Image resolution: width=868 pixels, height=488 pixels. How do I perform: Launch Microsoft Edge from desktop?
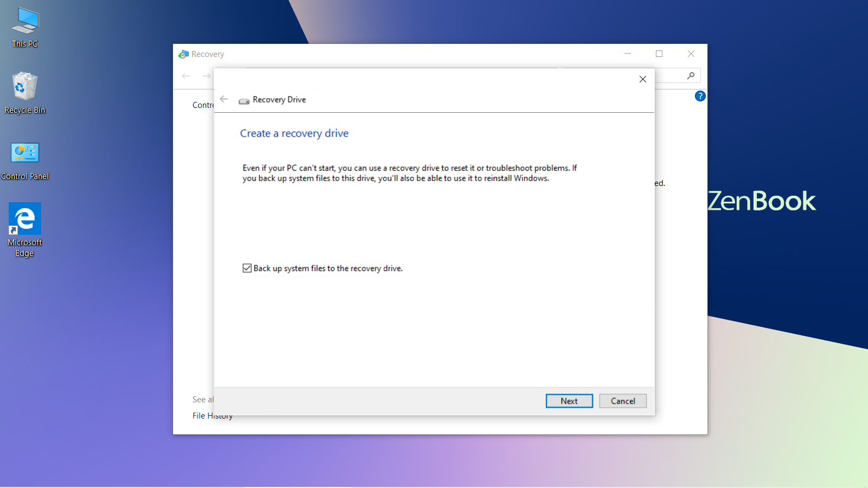(x=25, y=230)
